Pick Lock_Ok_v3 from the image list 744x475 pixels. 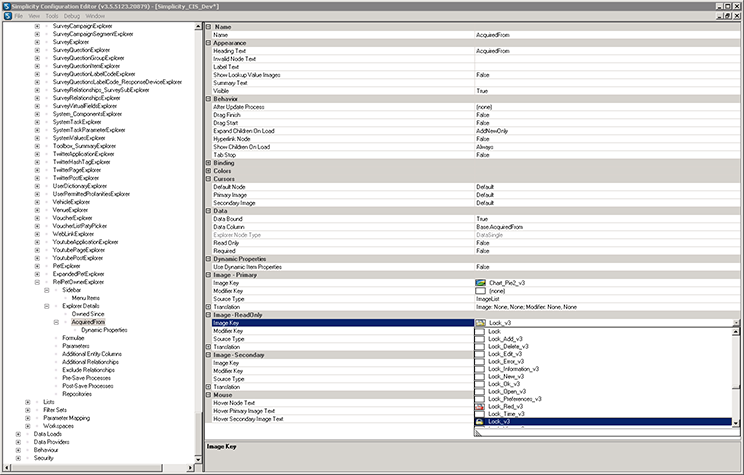[504, 384]
